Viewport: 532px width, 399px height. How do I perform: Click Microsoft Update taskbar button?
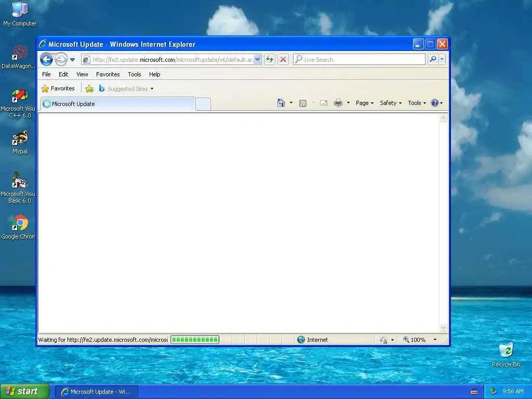pyautogui.click(x=96, y=392)
